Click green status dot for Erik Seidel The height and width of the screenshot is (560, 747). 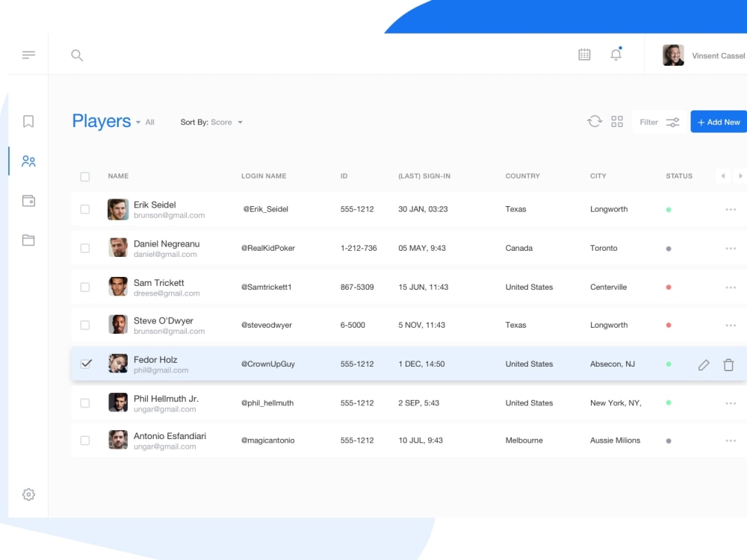coord(669,210)
